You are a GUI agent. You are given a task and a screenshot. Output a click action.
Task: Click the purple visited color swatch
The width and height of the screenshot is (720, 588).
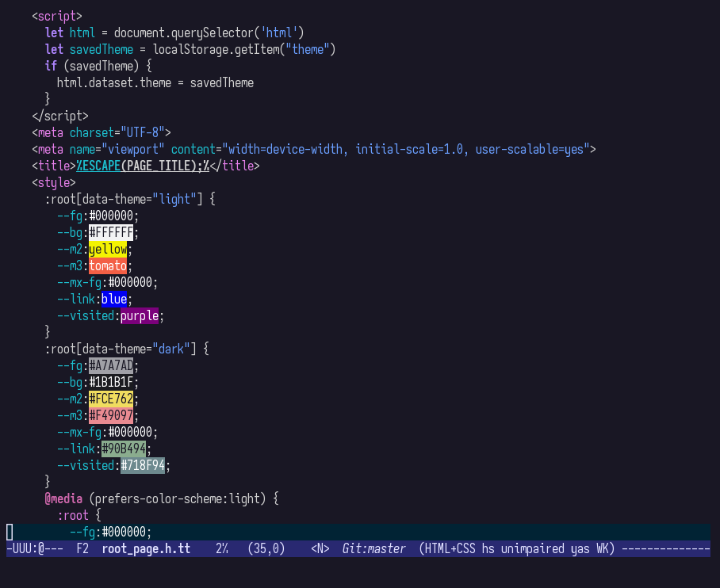pos(139,316)
